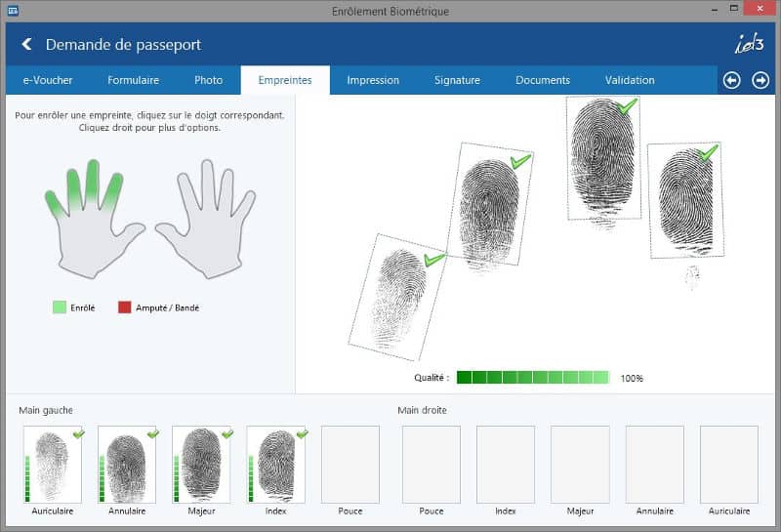Maximize the Enrôlement Biométrique window
781x532 pixels.
click(734, 9)
